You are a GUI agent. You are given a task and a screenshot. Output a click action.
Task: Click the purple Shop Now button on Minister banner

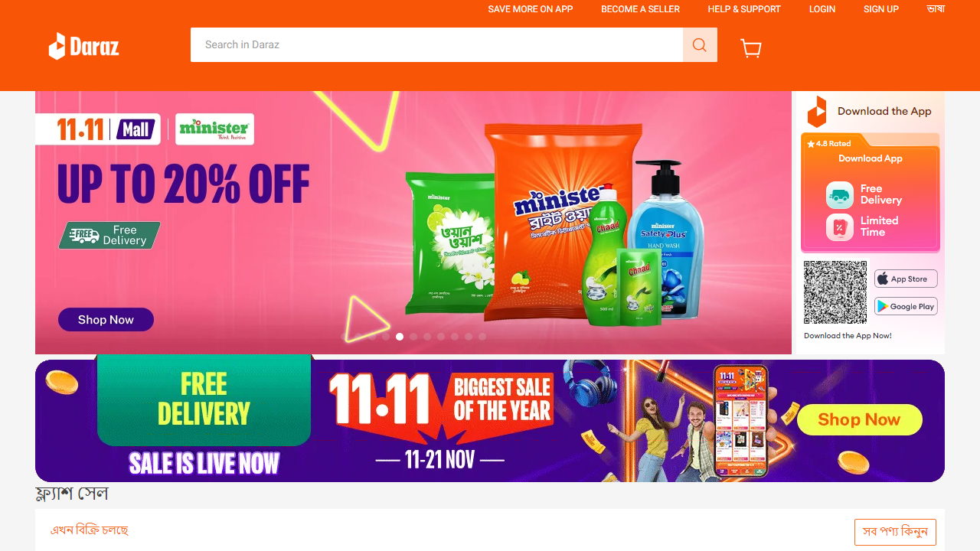106,320
